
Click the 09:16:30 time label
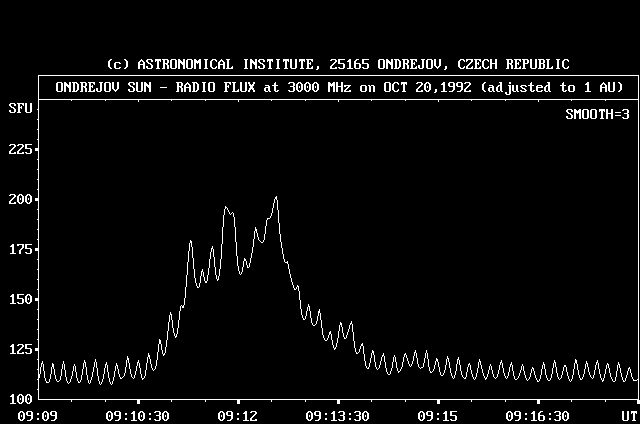click(x=537, y=416)
